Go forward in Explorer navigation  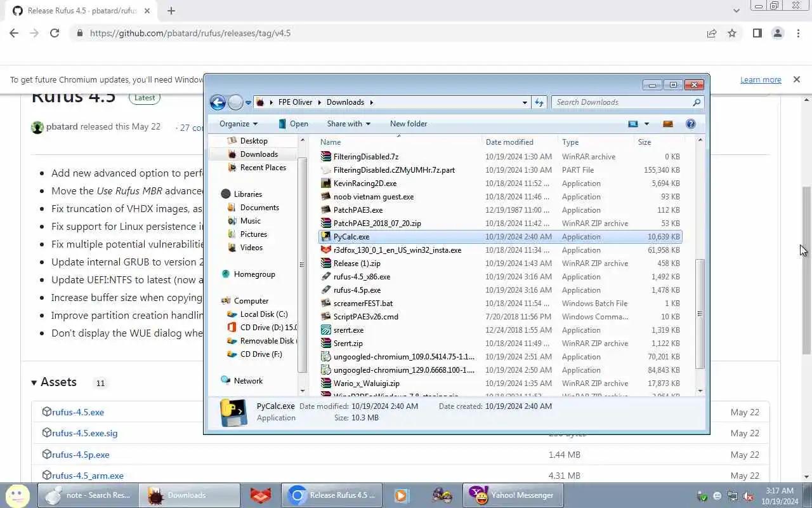click(x=235, y=102)
